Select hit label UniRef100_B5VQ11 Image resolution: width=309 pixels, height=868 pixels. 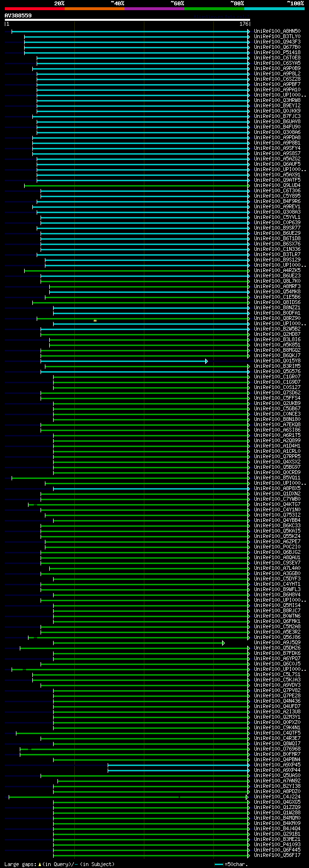click(x=277, y=478)
